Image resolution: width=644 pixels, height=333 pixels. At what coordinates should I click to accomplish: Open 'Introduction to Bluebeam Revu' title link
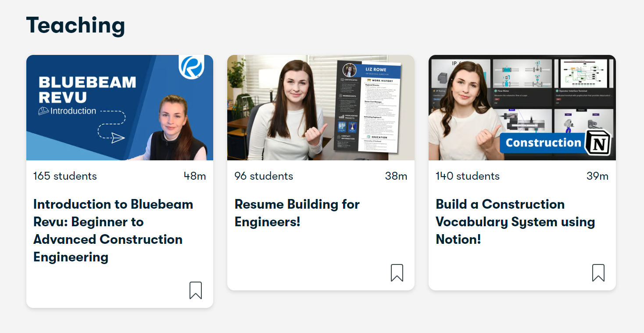[x=113, y=230]
